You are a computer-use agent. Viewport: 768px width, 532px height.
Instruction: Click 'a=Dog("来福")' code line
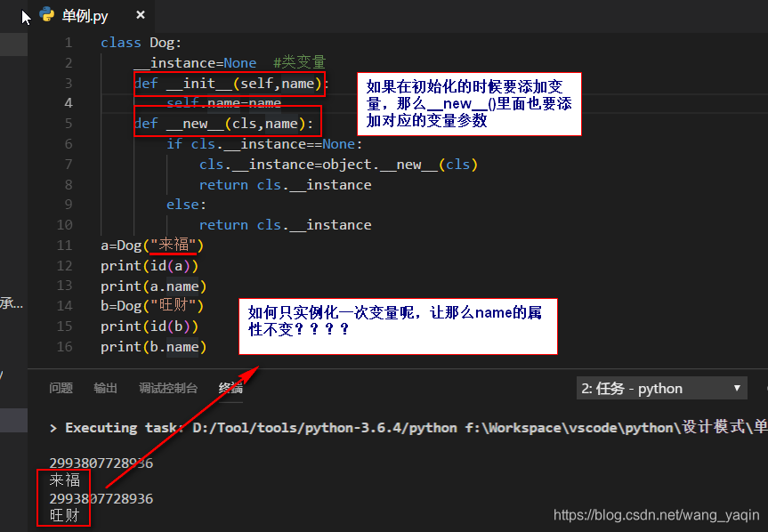[152, 246]
